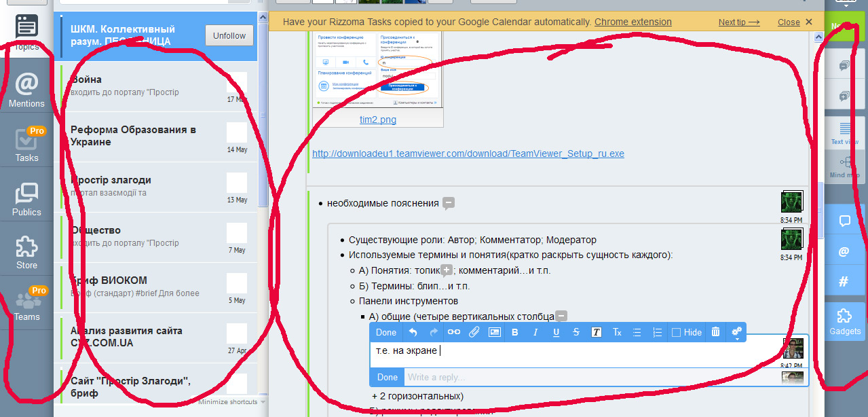Screen dimensions: 868x417
Task: Open the gear settings dropdown in editor toolbar
Action: [x=736, y=332]
